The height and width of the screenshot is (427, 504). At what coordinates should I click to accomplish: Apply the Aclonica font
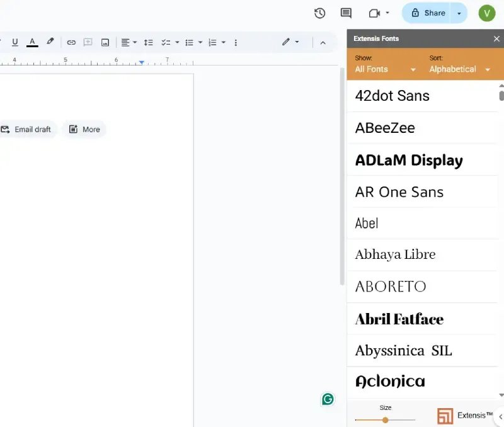422,382
